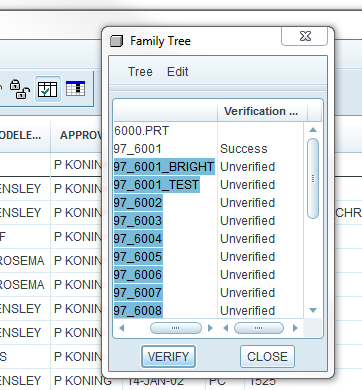Close the Family Tree dialog with X
Screen dimensions: 362x390
tap(305, 36)
